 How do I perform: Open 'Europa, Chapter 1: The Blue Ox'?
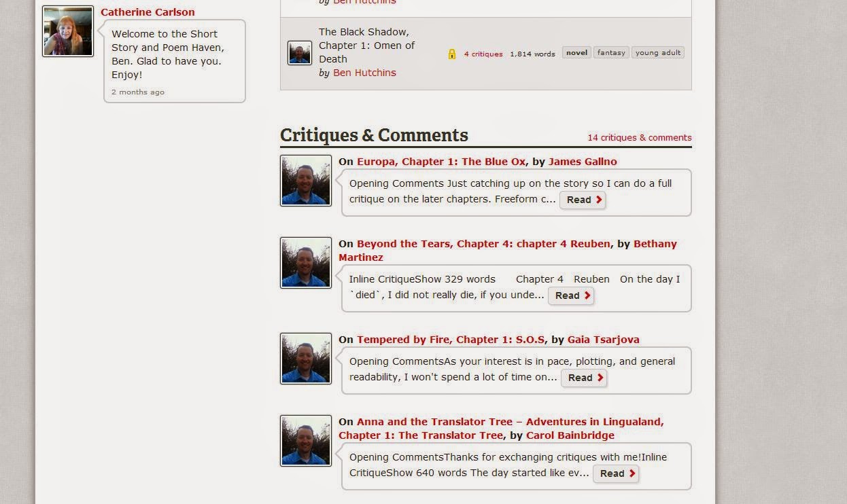click(442, 161)
